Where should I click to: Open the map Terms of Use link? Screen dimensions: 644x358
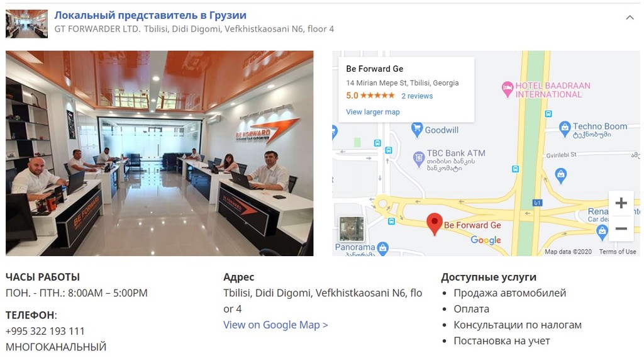tap(618, 252)
